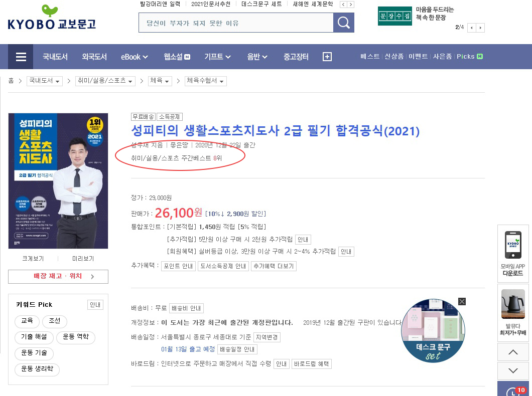Open the eBook menu
This screenshot has height=396, width=532.
click(135, 57)
